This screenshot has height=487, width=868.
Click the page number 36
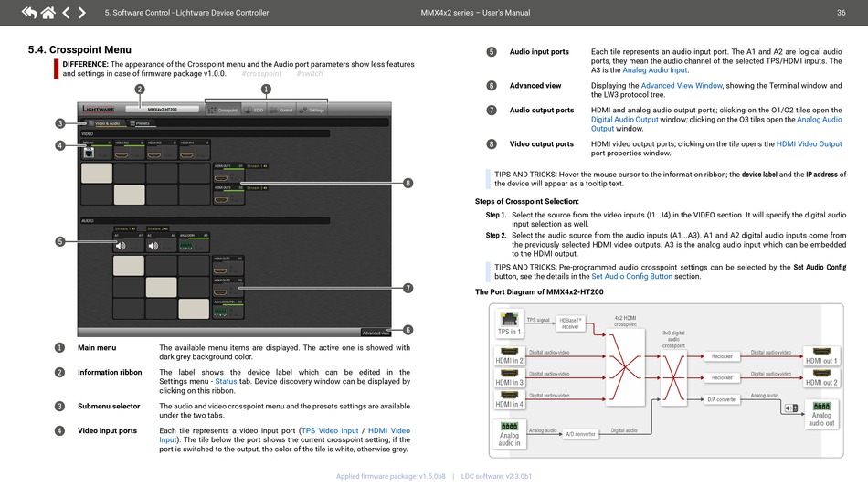841,12
